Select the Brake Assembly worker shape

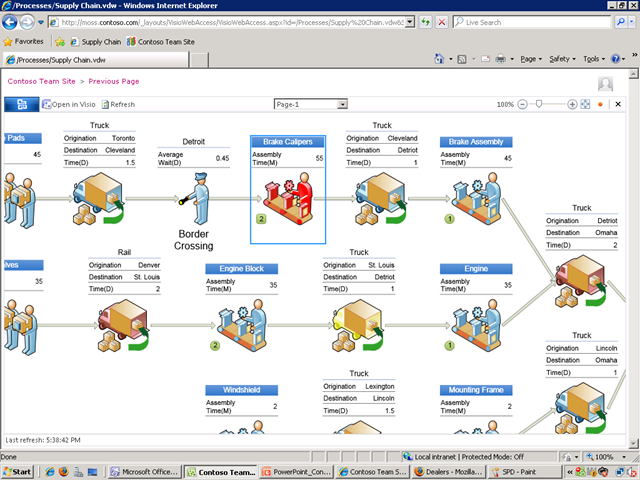pyautogui.click(x=476, y=198)
